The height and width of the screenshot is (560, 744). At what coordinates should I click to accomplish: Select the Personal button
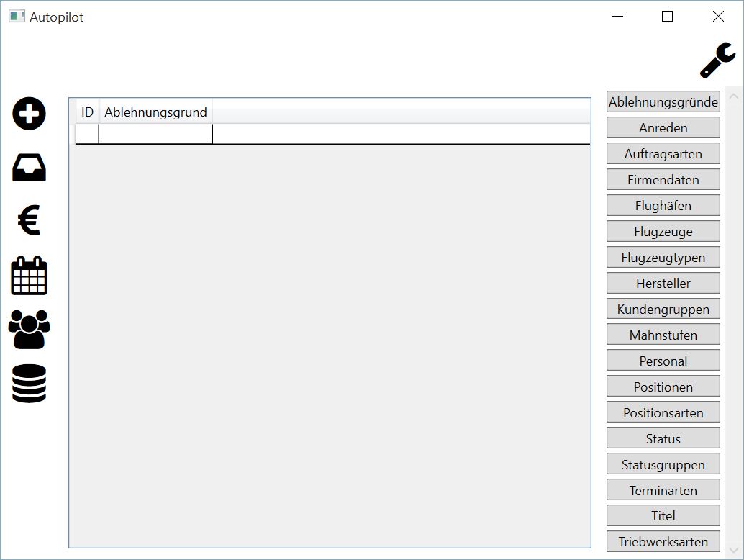(x=663, y=361)
